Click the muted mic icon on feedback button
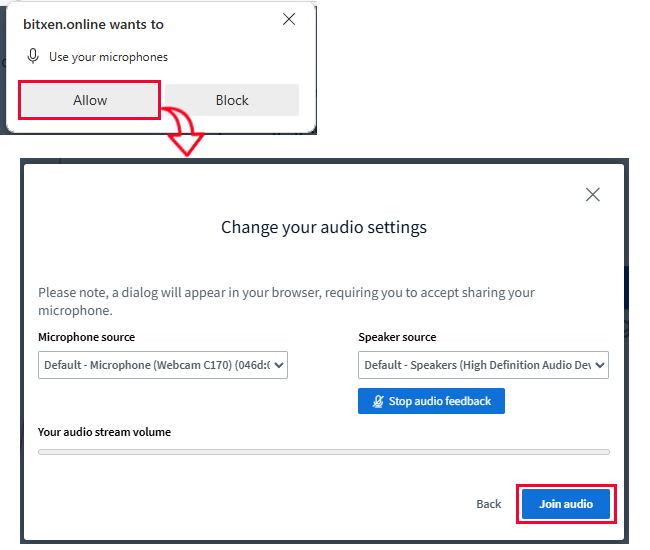The width and height of the screenshot is (650, 550). coord(377,401)
